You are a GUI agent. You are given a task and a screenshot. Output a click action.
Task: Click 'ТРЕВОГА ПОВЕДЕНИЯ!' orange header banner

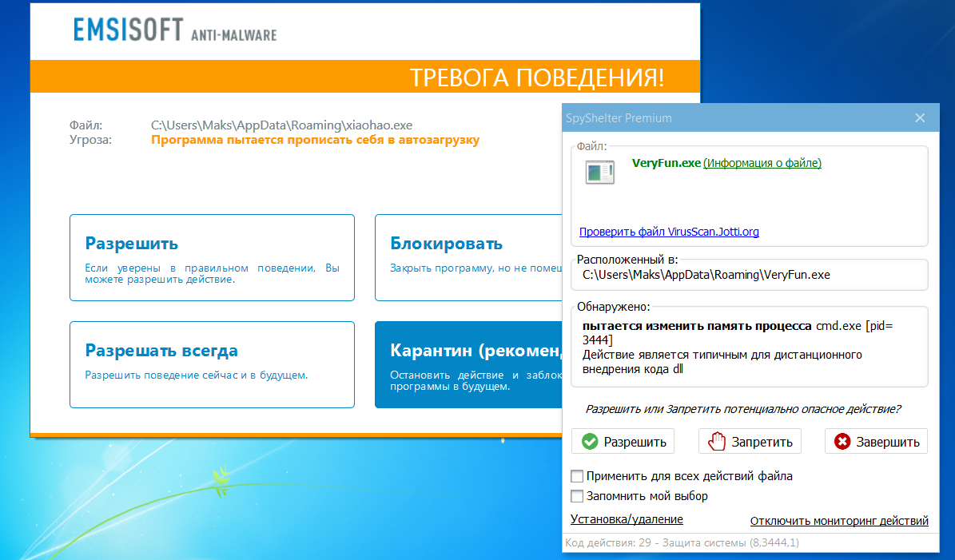pyautogui.click(x=365, y=77)
